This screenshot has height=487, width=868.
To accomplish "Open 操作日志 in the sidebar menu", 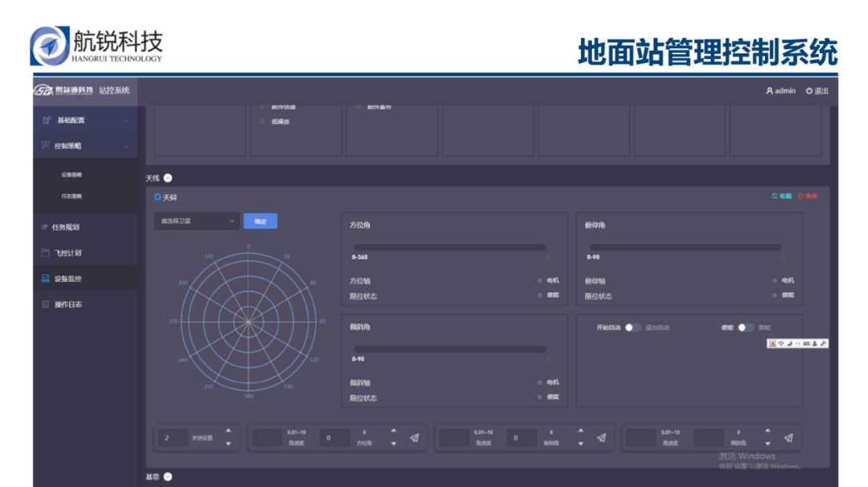I will pos(68,305).
